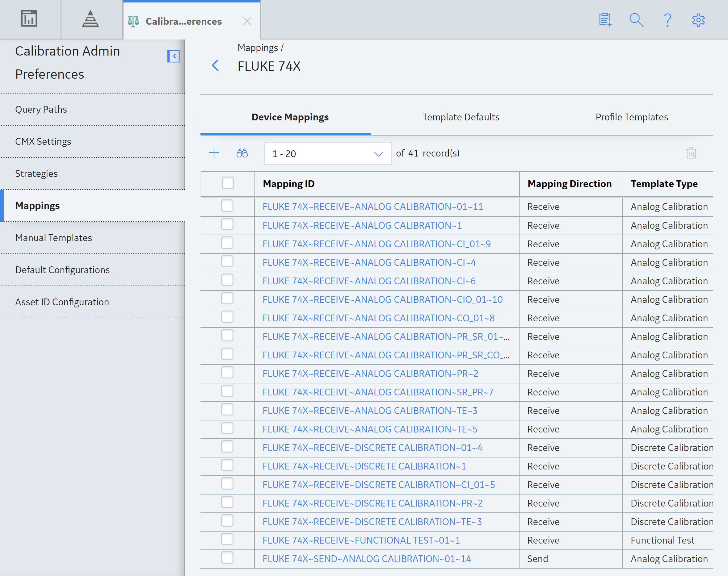The height and width of the screenshot is (576, 728).
Task: Click the 'of 41 record(s)' text
Action: (427, 153)
